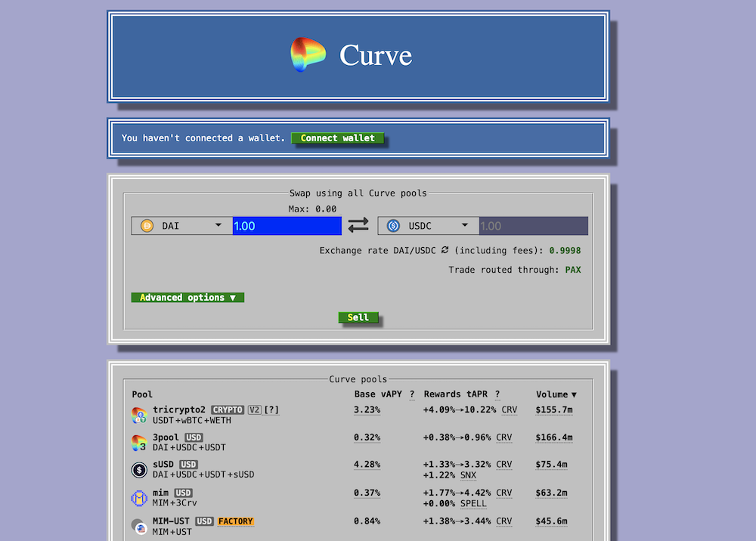Click the Curve title text
The height and width of the screenshot is (541, 756).
[x=376, y=55]
